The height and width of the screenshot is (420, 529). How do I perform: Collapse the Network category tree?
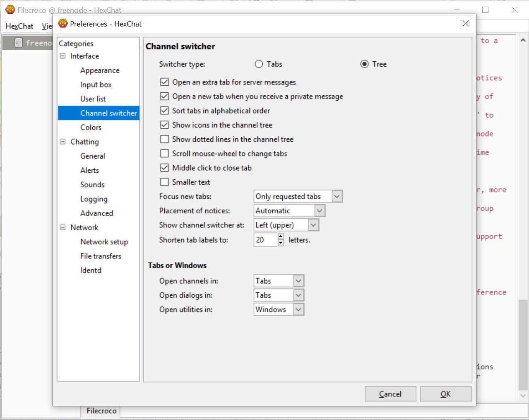(x=63, y=227)
